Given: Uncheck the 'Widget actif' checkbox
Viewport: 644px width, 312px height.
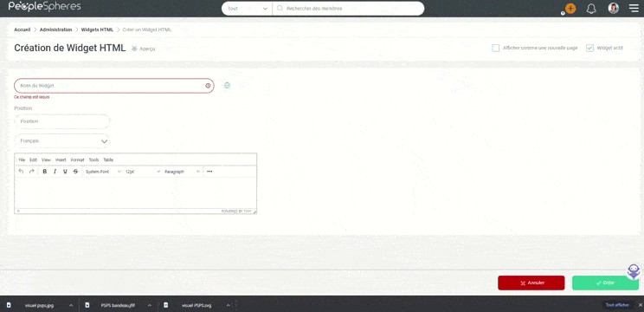Looking at the screenshot, I should [589, 48].
